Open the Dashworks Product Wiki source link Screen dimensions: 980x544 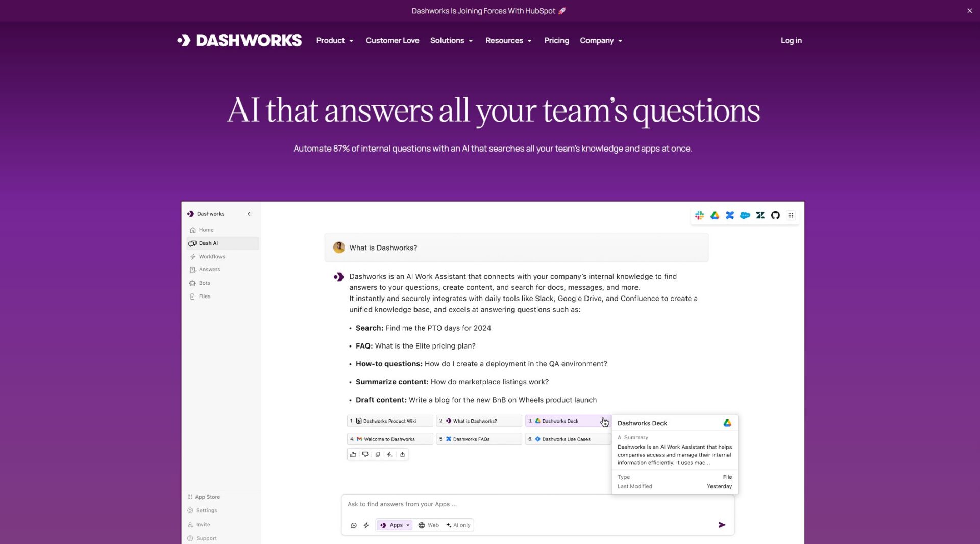[389, 421]
